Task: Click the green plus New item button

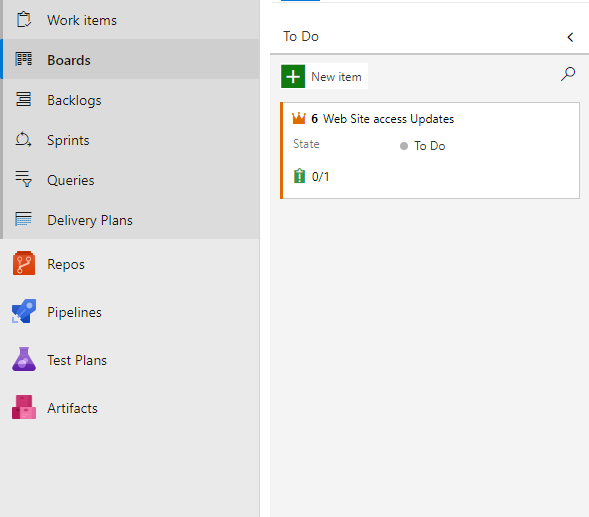Action: point(293,76)
